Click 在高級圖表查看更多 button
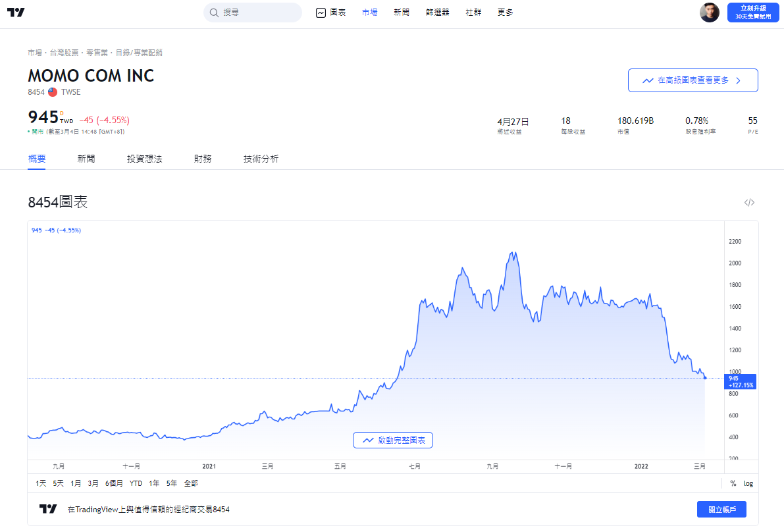This screenshot has width=784, height=532. click(693, 80)
